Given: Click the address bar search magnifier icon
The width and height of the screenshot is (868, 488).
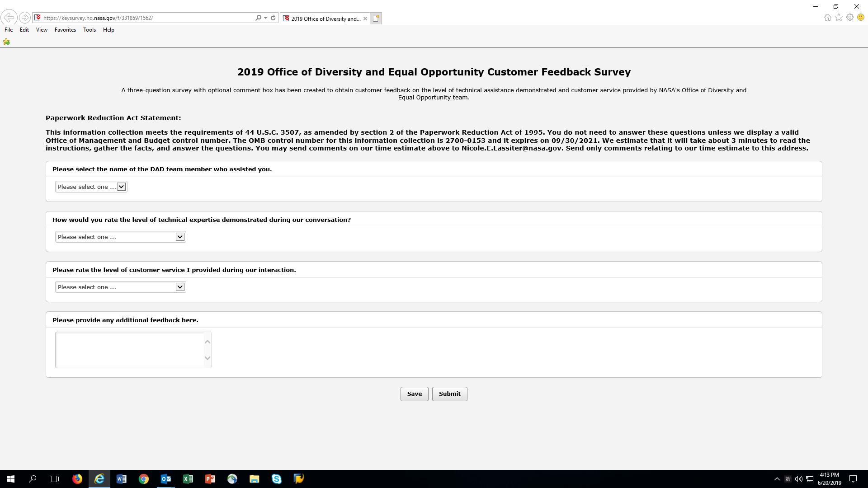Looking at the screenshot, I should [x=258, y=18].
